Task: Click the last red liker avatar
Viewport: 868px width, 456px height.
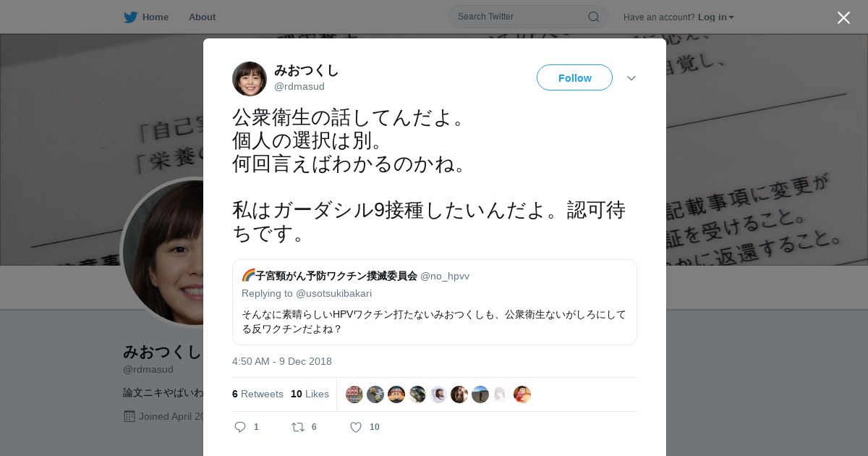Action: point(522,394)
